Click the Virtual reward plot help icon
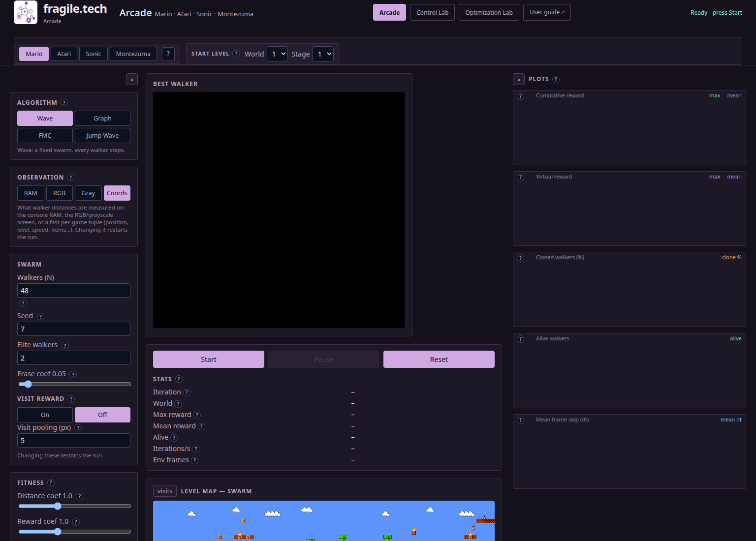This screenshot has width=756, height=541. 521,178
